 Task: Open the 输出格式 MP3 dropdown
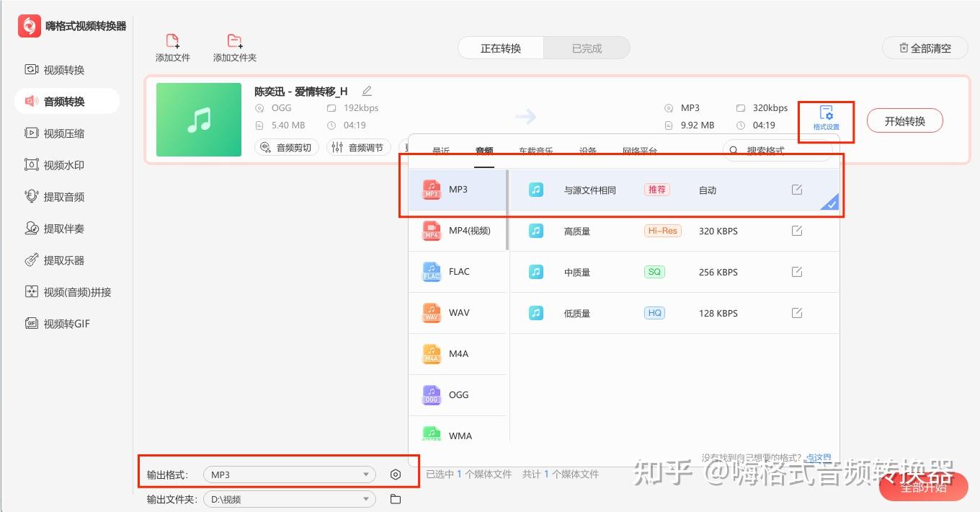(290, 475)
